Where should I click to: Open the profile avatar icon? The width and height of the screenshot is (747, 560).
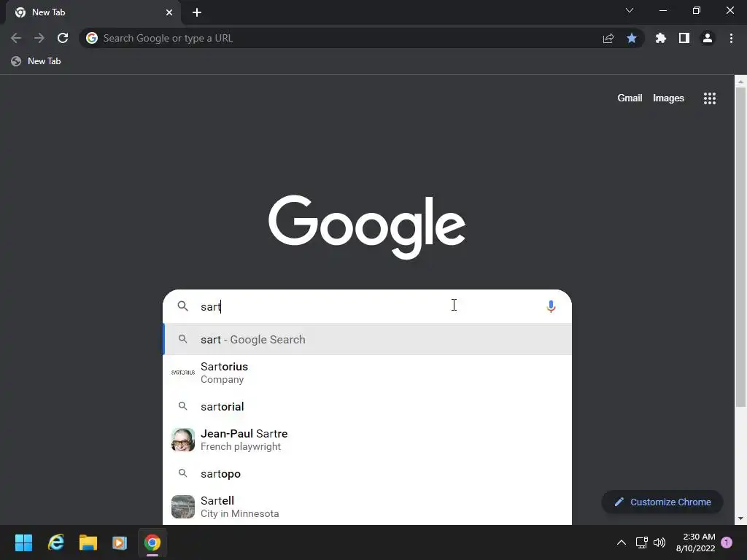708,38
